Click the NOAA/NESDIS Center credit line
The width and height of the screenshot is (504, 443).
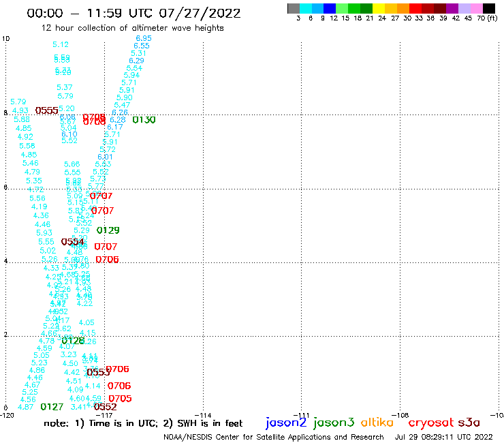274,437
